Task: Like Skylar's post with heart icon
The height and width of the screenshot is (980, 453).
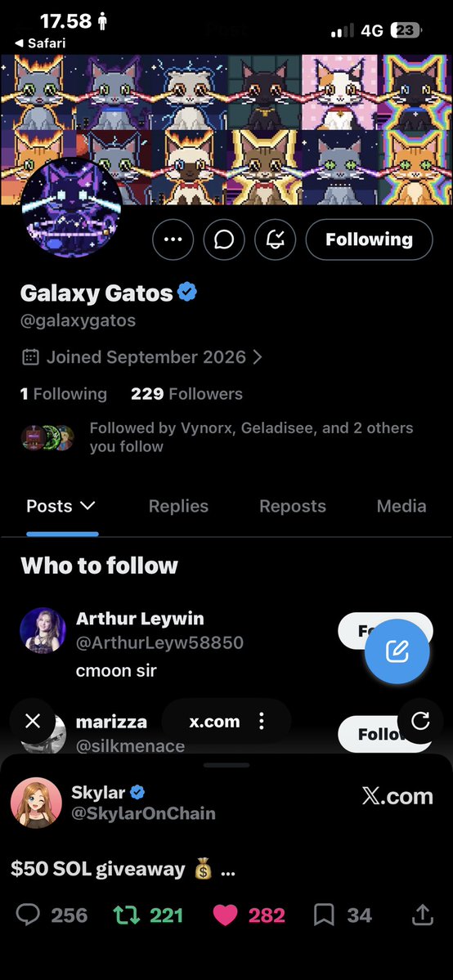Action: 225,915
